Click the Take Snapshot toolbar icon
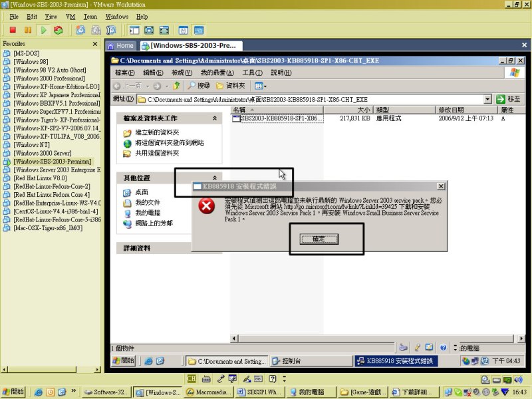 (80, 30)
